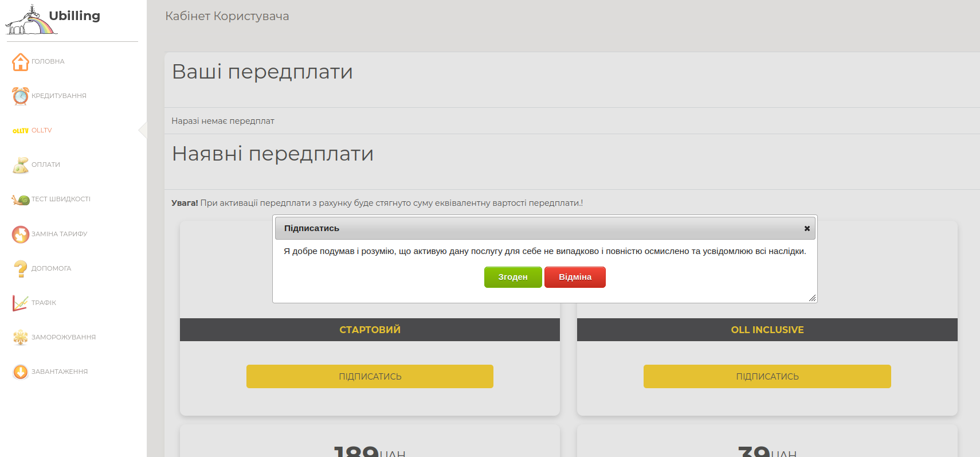Confirm with the green Згоден button
This screenshot has width=980, height=457.
512,277
